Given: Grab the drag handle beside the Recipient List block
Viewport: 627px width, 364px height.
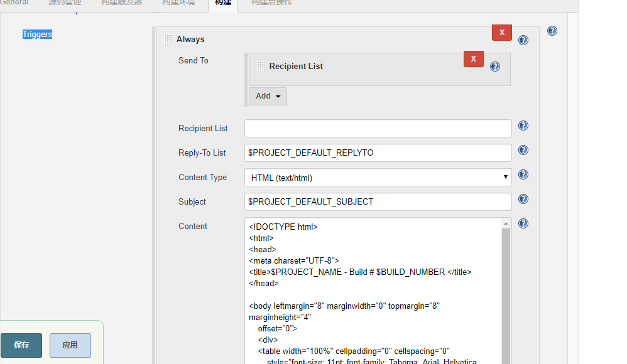Looking at the screenshot, I should [261, 67].
